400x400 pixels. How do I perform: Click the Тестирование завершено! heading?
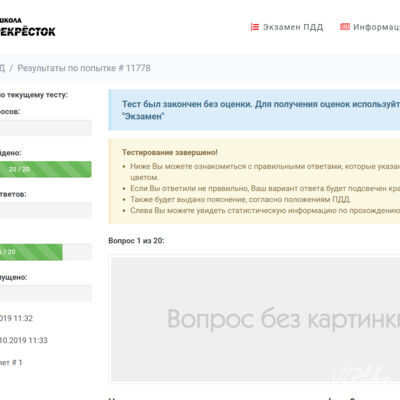coord(170,152)
